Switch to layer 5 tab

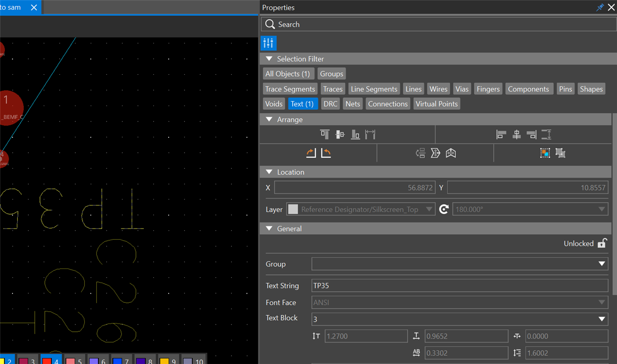[x=74, y=359]
